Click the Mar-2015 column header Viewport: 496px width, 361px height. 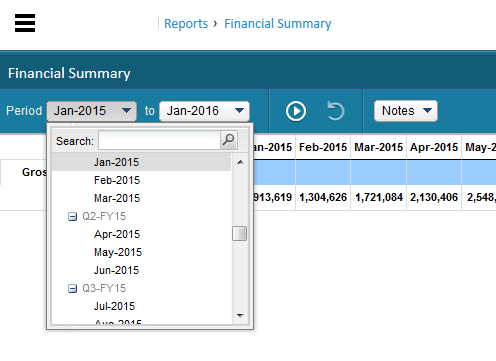pos(378,147)
